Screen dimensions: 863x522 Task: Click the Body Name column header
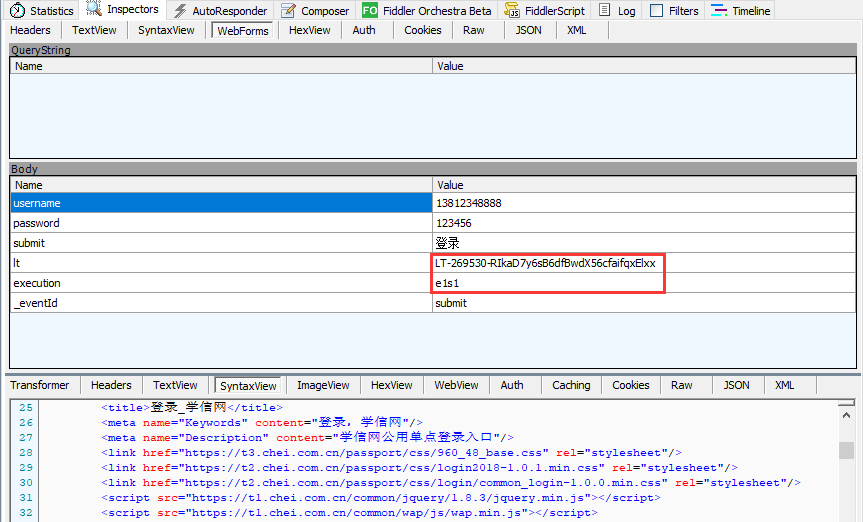coord(221,185)
